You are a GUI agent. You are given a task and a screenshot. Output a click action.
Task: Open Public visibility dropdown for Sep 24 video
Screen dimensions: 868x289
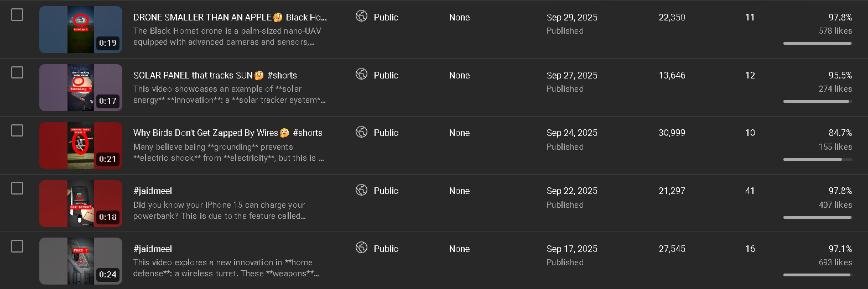coord(386,133)
